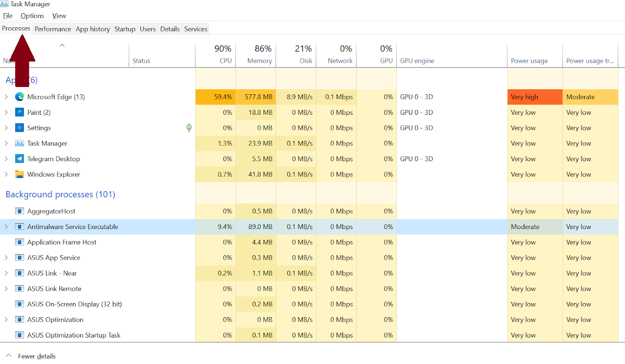Click the AggregatorHost process icon
625x364 pixels.
[20, 211]
